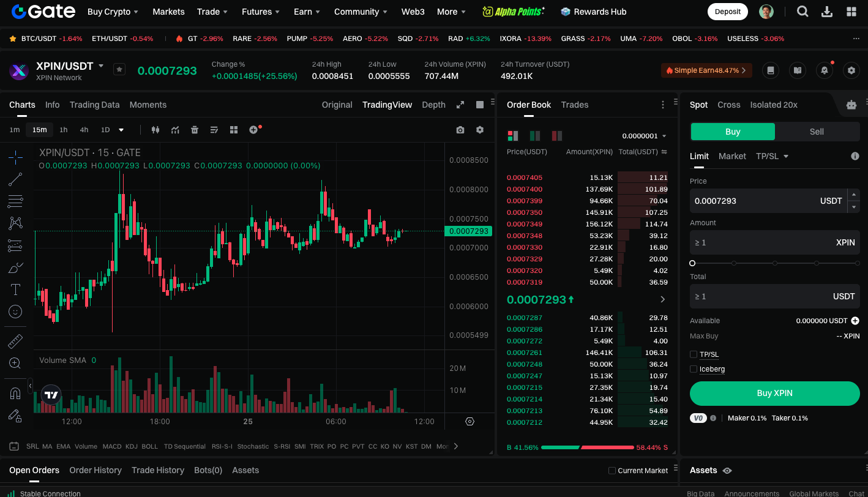The image size is (868, 497).
Task: Select the Text annotation tool
Action: pos(15,290)
